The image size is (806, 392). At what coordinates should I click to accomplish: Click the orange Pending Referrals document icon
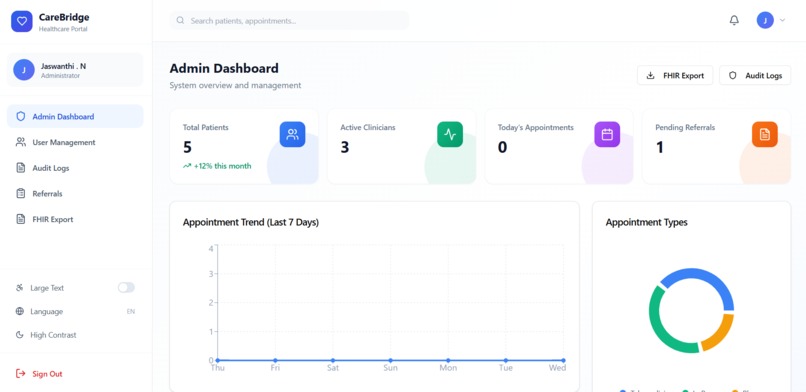click(x=765, y=135)
